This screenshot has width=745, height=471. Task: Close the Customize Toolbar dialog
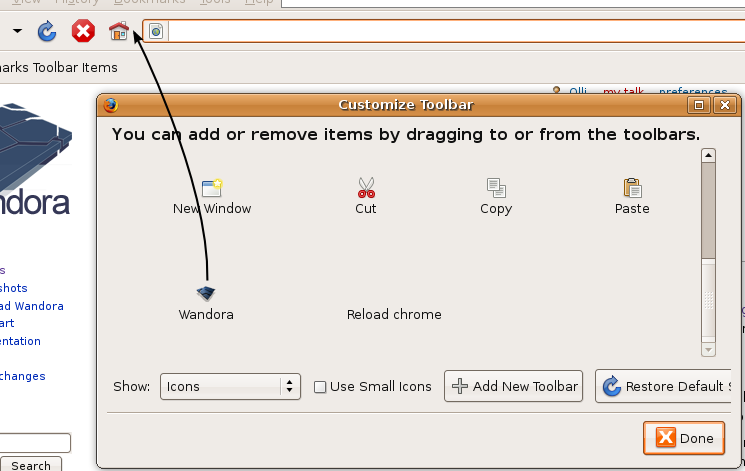725,105
